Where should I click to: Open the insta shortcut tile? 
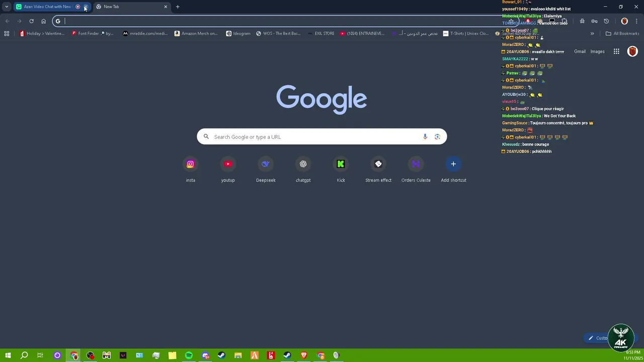coord(190,170)
